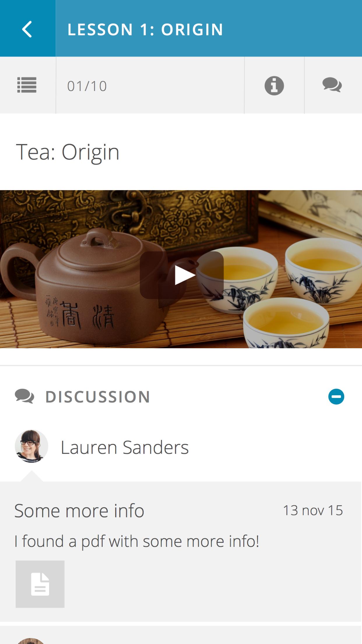
Task: Open the post text about the pdf
Action: coord(137,541)
